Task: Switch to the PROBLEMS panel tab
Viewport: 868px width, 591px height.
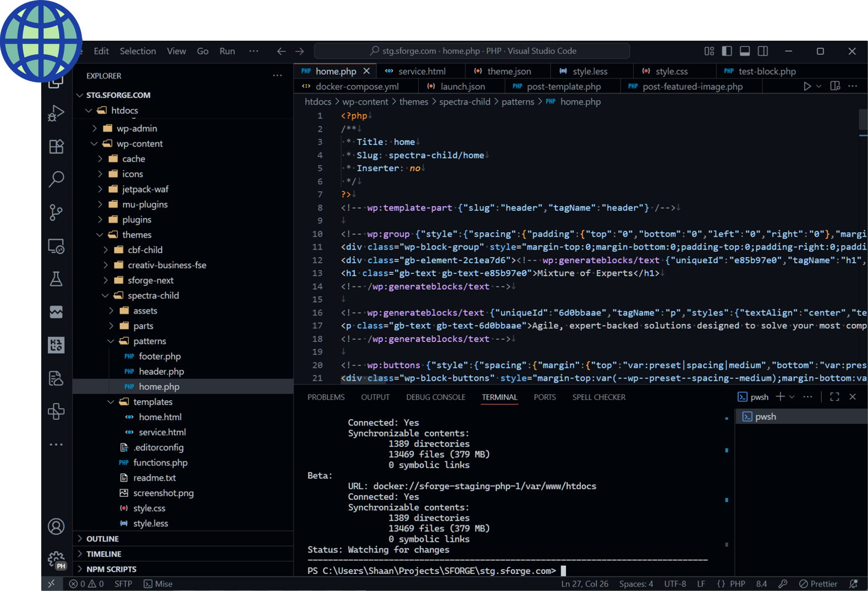Action: tap(326, 397)
